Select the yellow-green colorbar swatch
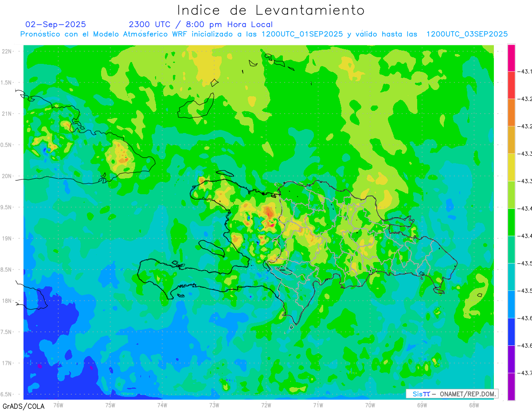532x411 pixels. point(511,195)
